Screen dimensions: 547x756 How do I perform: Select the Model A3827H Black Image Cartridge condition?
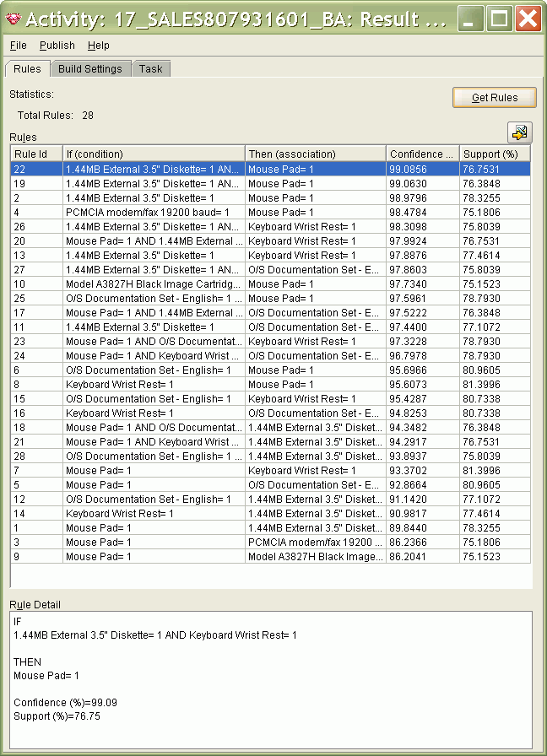pos(153,284)
